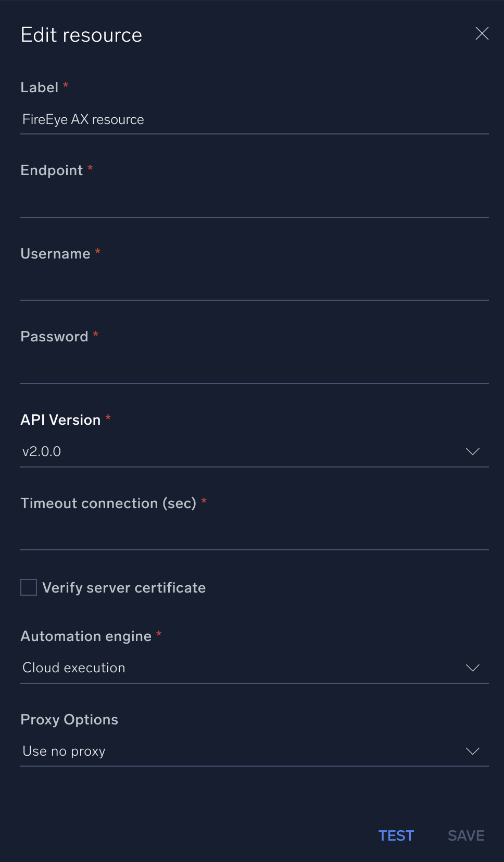Click the Verify server certificate label

pos(124,587)
